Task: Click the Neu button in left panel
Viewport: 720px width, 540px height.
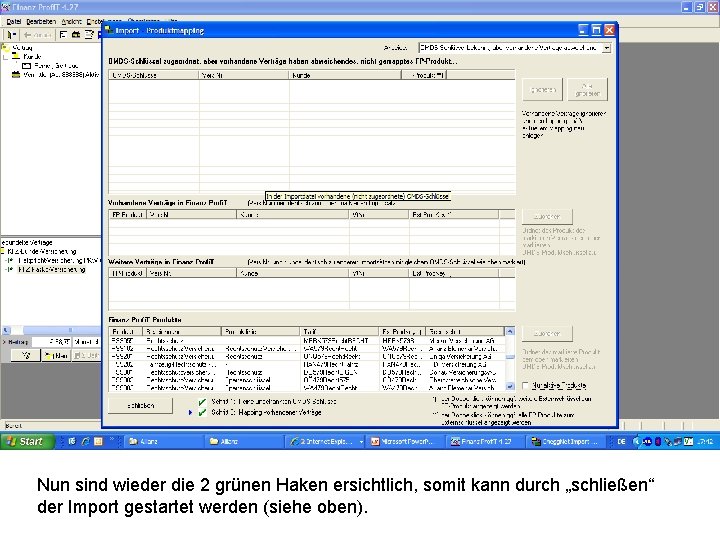Action: (x=56, y=355)
